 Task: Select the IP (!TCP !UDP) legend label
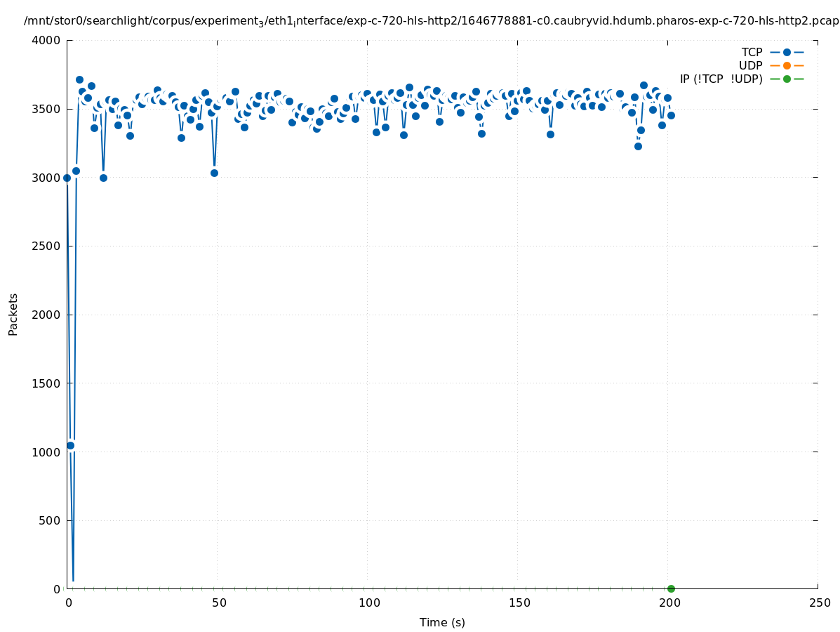[x=721, y=79]
